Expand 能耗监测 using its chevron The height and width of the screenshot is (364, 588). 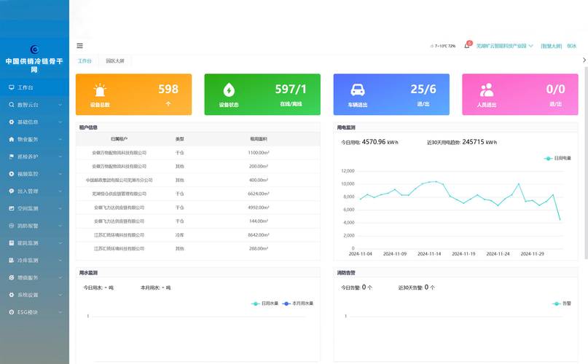click(x=60, y=243)
